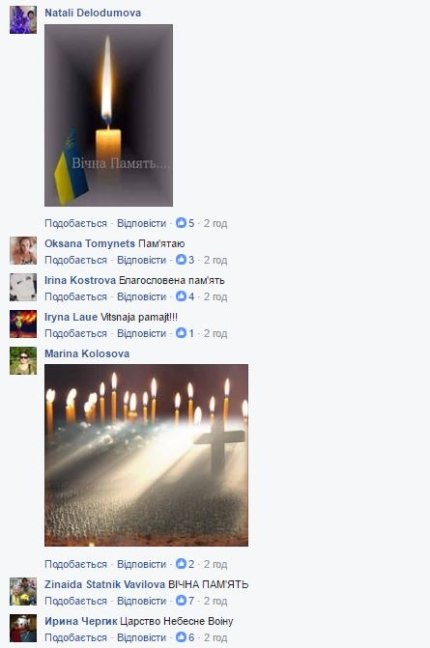Click the 2 год timestamp on Iryna Laue's comment
This screenshot has width=430, height=648.
215,333
